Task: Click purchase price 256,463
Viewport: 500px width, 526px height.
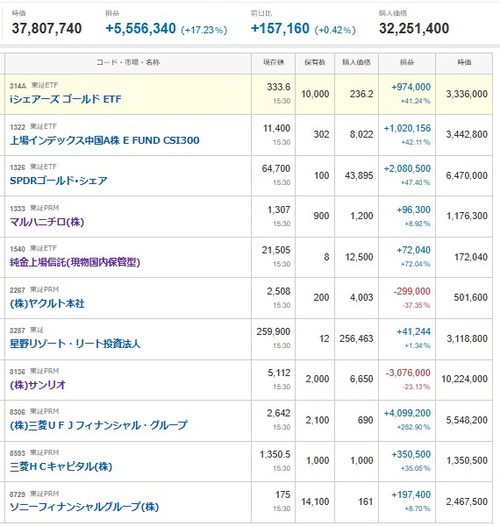Action: [356, 339]
